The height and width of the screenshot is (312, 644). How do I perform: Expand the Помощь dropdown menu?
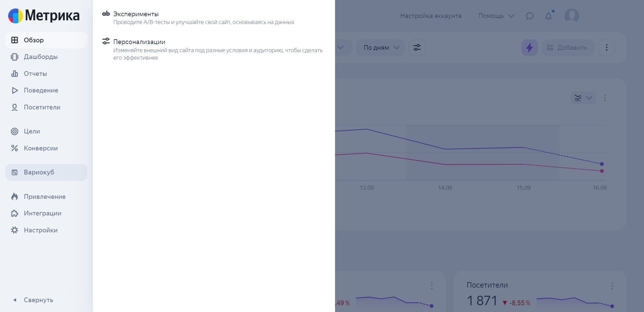coord(496,16)
